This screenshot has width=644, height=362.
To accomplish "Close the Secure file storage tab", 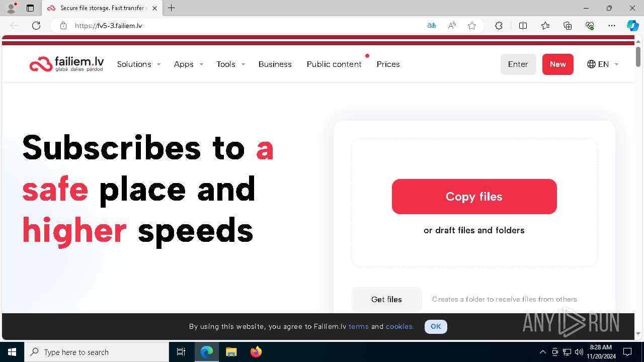I will pos(154,8).
